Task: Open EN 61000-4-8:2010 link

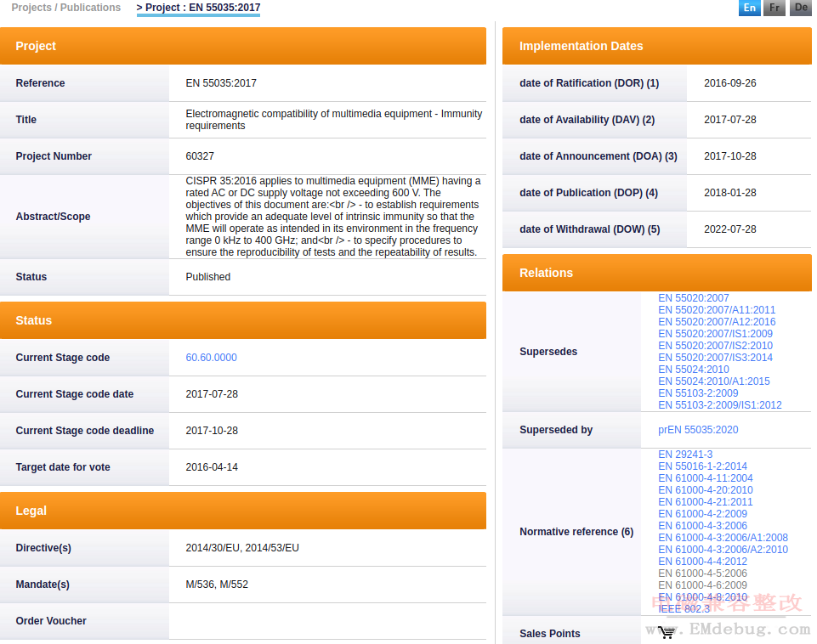Action: point(702,597)
